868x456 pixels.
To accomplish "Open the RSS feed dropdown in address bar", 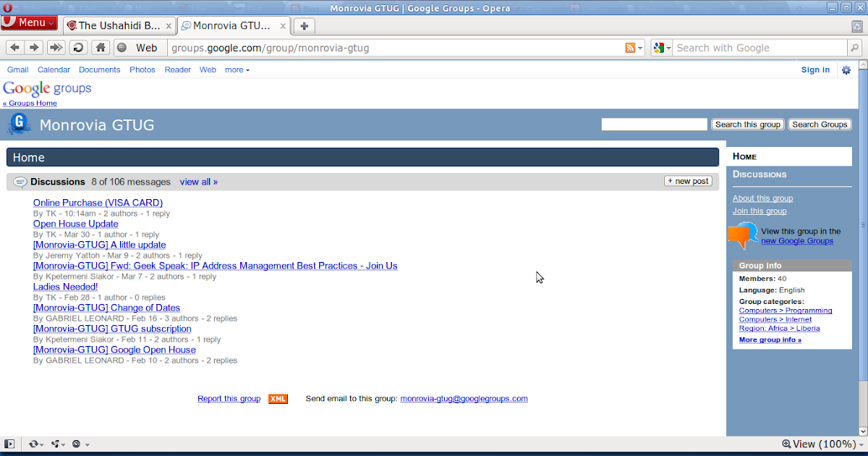I will click(634, 48).
